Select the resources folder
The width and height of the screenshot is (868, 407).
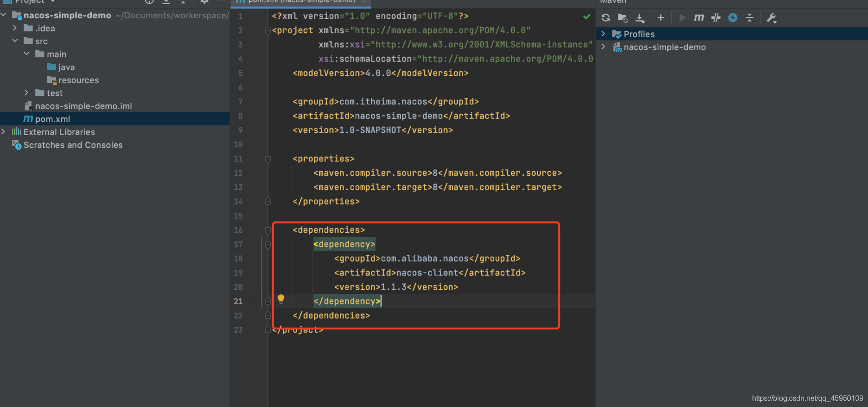[x=78, y=80]
